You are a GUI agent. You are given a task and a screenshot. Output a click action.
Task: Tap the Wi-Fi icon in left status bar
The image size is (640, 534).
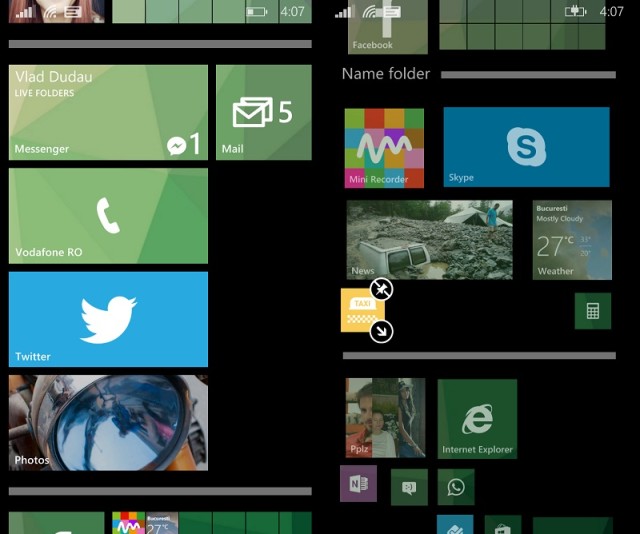[x=50, y=12]
